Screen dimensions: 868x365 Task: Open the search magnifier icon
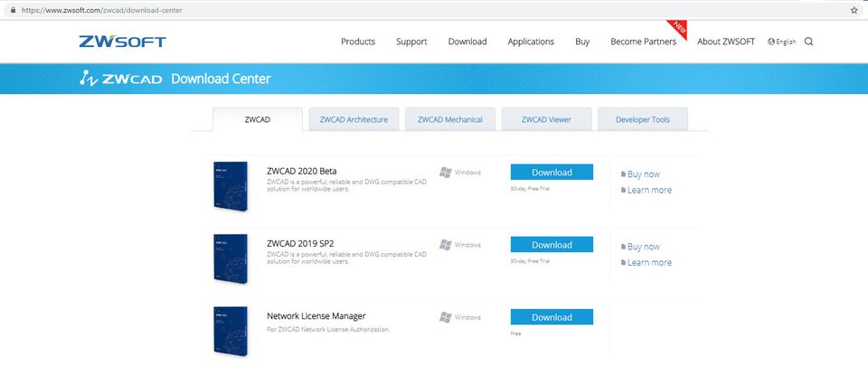point(808,42)
